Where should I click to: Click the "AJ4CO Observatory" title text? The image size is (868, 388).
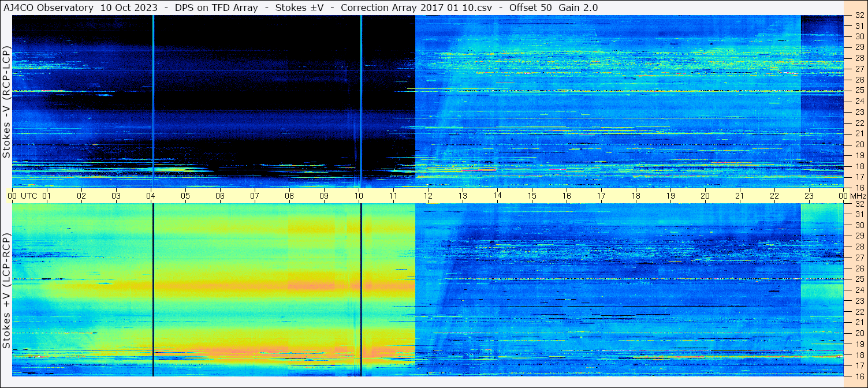49,8
